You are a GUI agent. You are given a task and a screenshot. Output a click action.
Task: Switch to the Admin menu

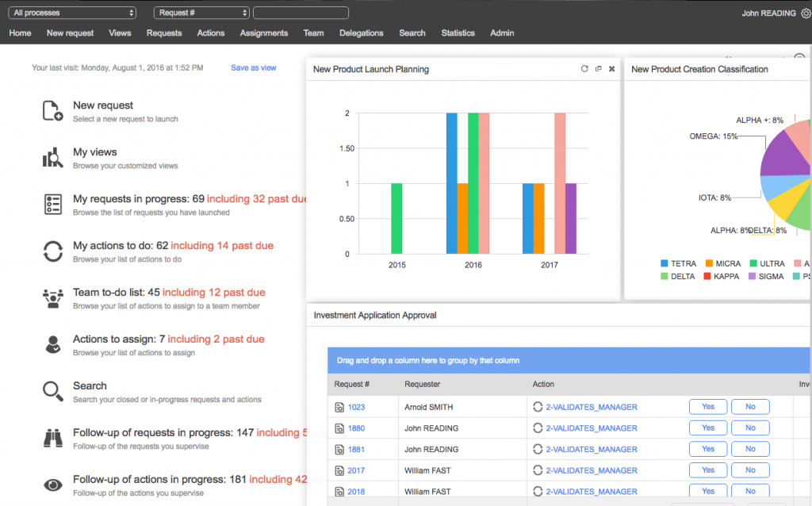[x=501, y=33]
